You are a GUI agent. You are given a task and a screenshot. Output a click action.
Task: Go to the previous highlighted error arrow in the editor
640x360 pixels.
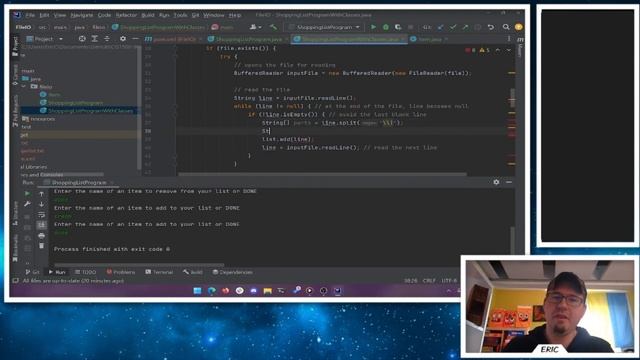498,50
